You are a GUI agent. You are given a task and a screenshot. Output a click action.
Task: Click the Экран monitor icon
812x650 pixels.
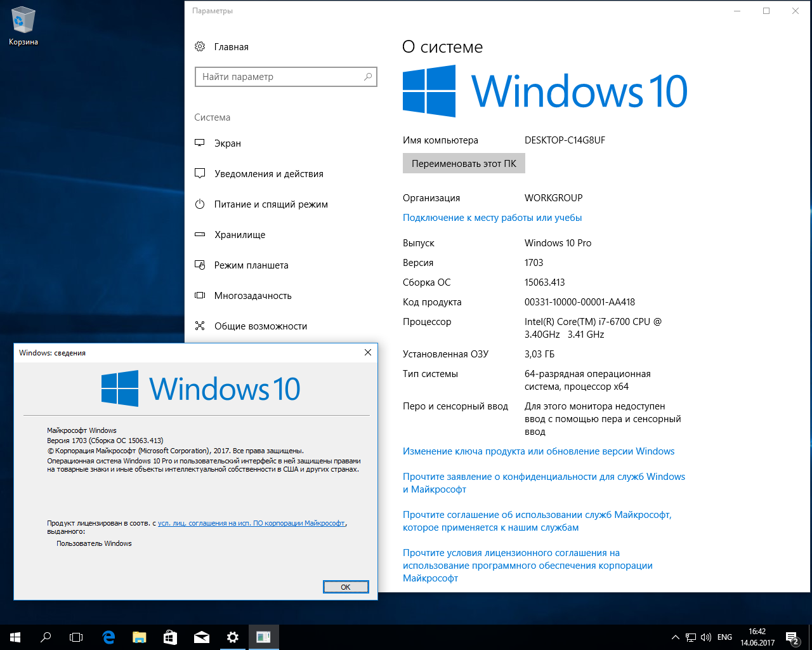200,143
